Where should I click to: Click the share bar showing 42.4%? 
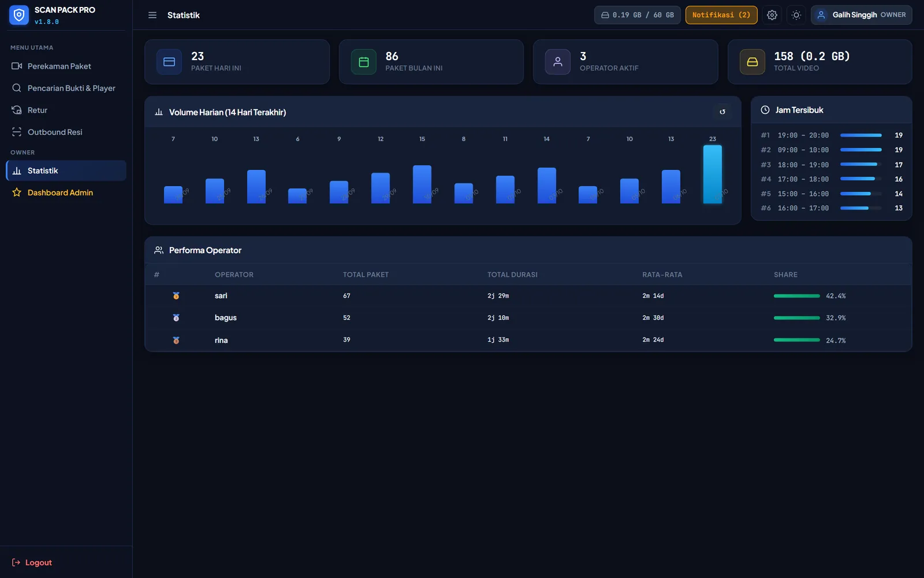coord(797,296)
